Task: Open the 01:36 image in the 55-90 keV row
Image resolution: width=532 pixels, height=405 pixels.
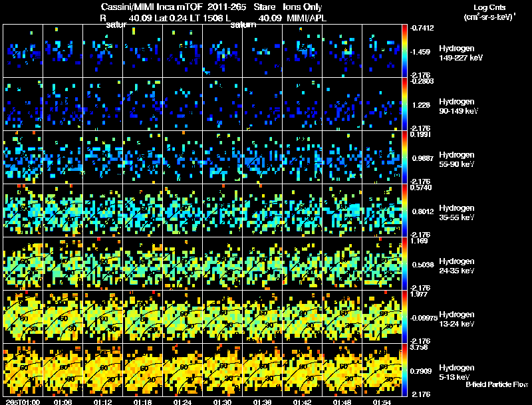Action: click(x=262, y=157)
